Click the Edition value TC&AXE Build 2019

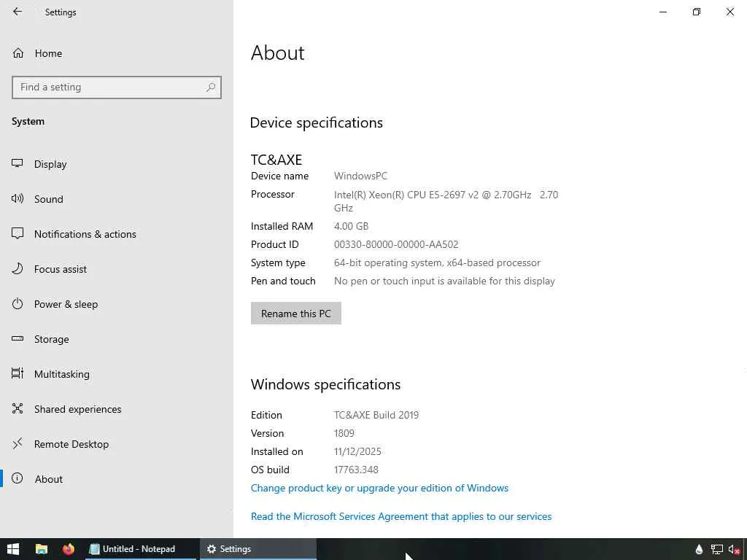coord(376,415)
